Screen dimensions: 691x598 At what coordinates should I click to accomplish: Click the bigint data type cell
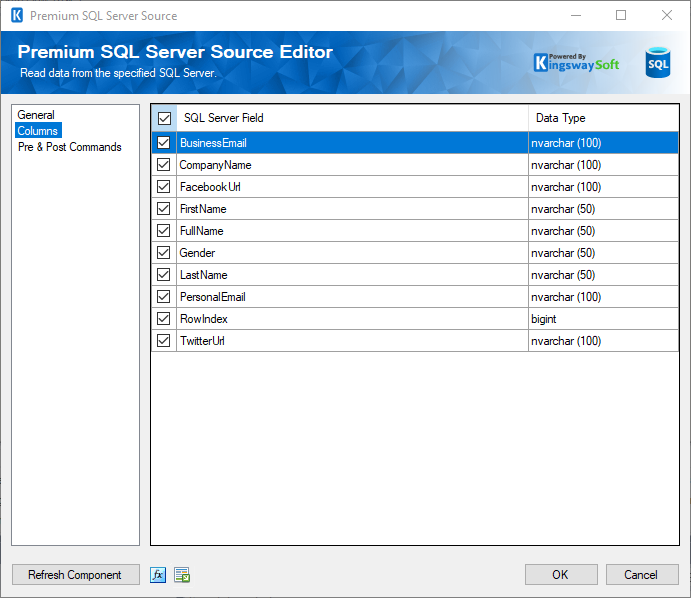point(603,319)
